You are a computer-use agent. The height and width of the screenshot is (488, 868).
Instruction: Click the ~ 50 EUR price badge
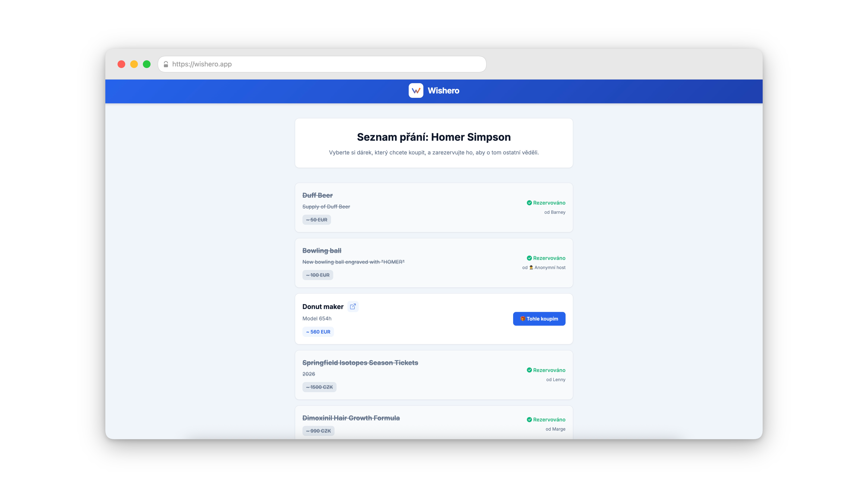coord(316,220)
